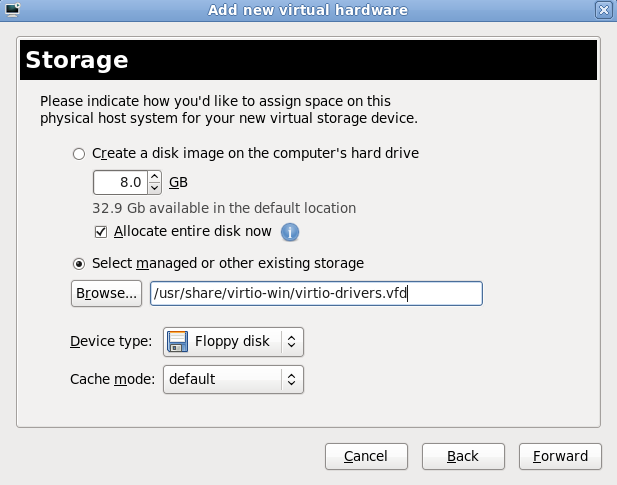
Task: Proceed with the Forward button
Action: click(x=560, y=456)
